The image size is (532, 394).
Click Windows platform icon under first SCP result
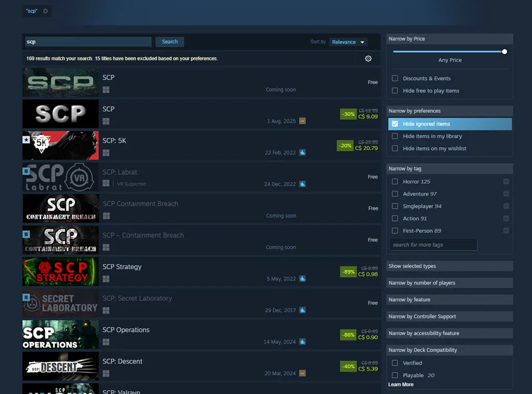(106, 89)
